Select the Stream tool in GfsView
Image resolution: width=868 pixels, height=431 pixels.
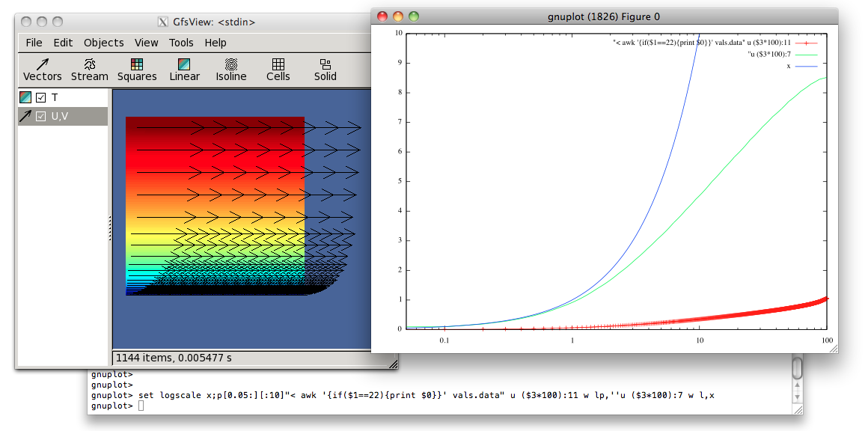coord(90,70)
